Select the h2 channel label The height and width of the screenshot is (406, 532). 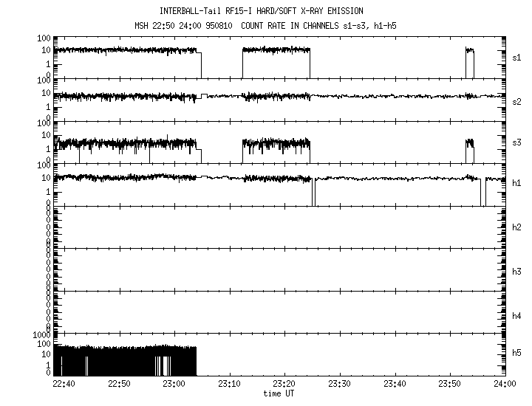coord(517,227)
